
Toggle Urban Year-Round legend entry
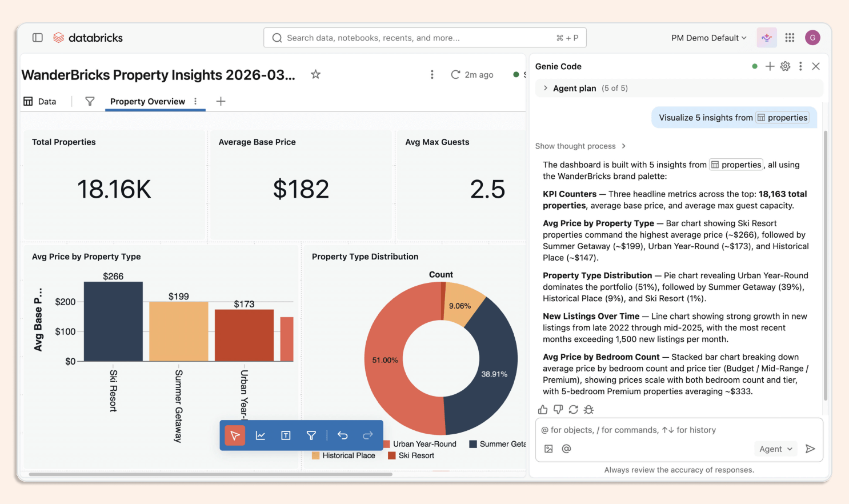[419, 444]
